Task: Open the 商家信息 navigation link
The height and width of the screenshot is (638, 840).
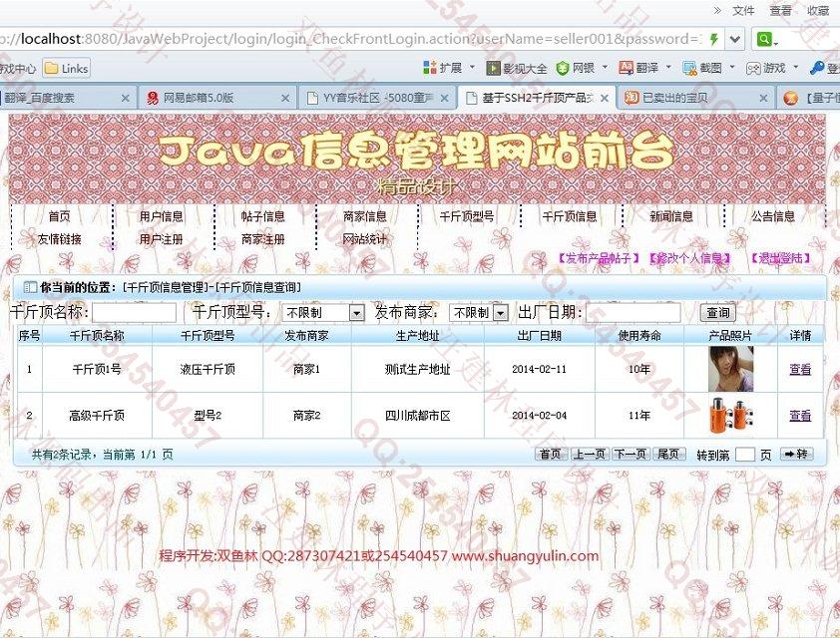Action: pyautogui.click(x=365, y=216)
